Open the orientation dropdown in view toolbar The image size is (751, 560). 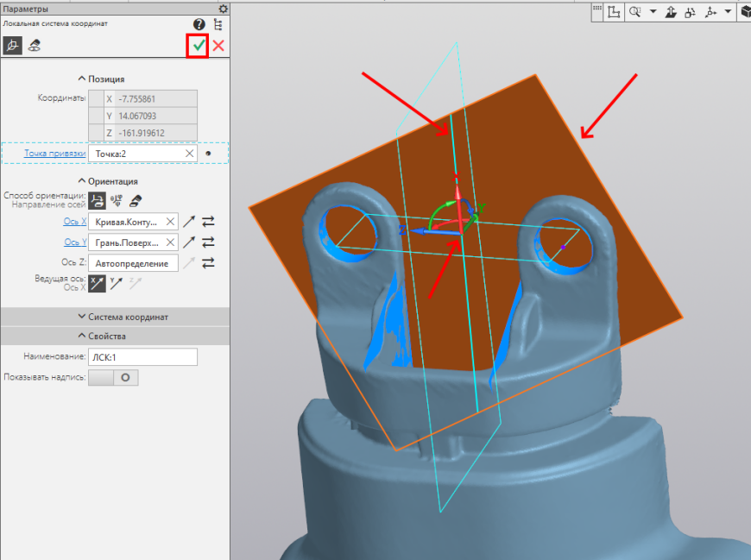coord(728,11)
